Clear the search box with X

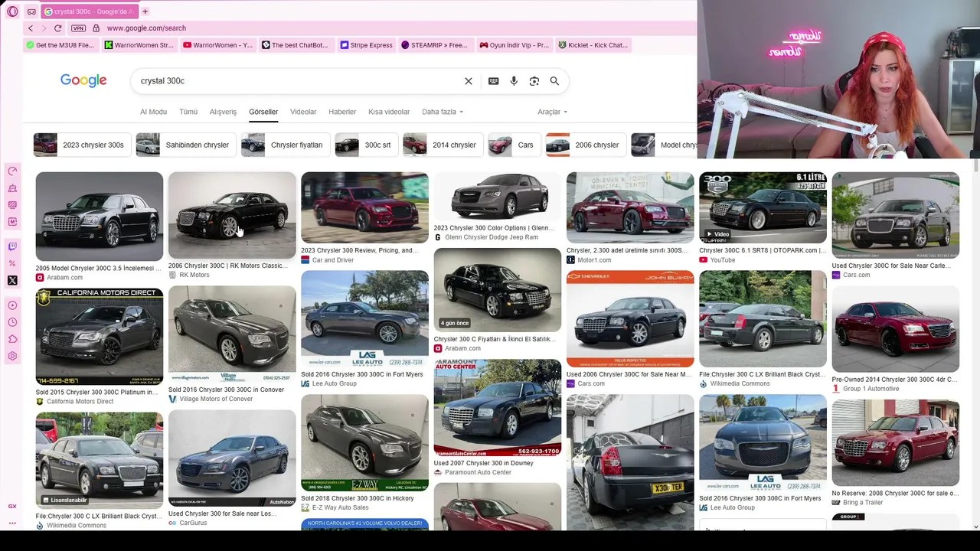coord(469,81)
